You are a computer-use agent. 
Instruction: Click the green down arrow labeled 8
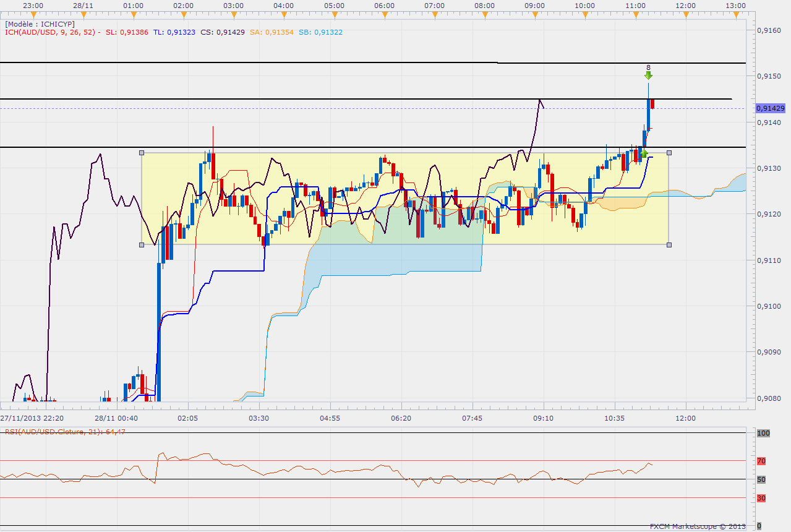pyautogui.click(x=648, y=75)
